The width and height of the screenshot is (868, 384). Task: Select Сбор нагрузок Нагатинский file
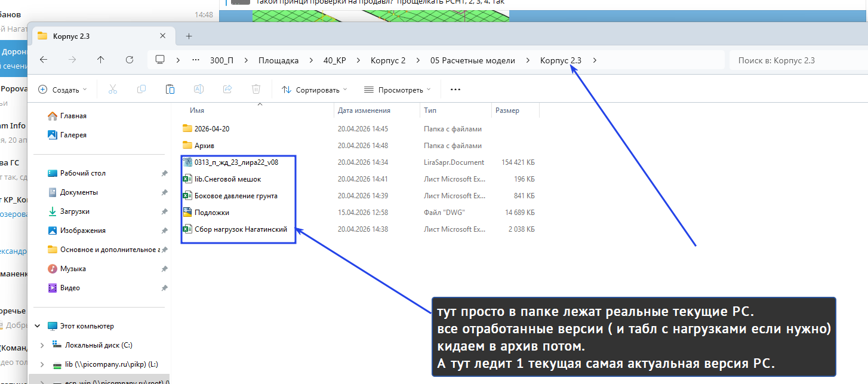click(x=241, y=229)
